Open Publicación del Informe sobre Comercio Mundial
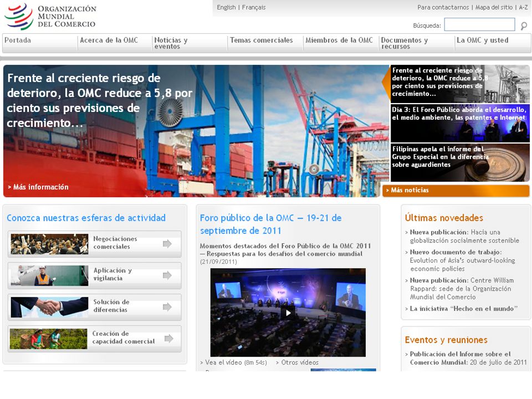Viewport: 532px width, 399px height. pos(468,358)
